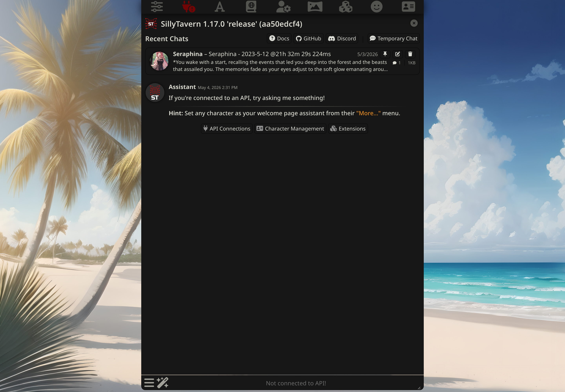This screenshot has width=565, height=392.
Task: Open Backgrounds image panel icon
Action: 315,6
